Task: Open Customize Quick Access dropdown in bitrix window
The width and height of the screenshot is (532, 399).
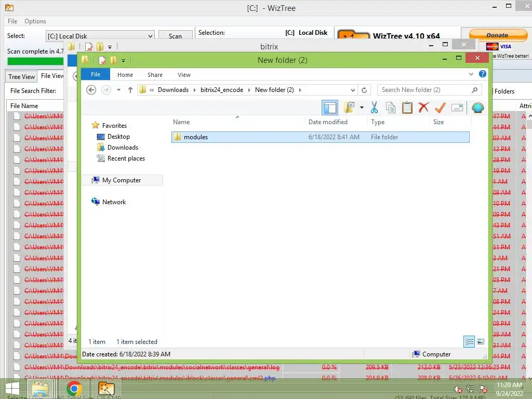Action: [x=110, y=47]
